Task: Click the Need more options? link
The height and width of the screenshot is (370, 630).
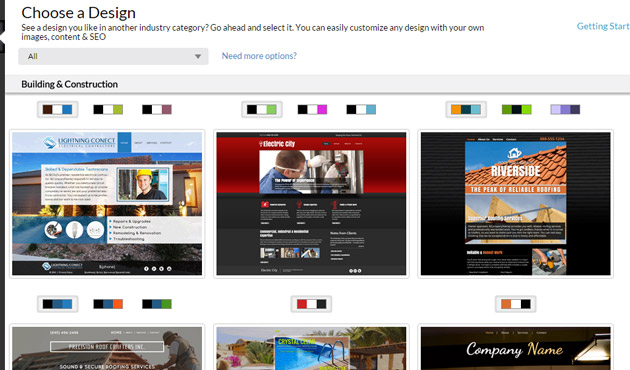Action: [x=259, y=56]
